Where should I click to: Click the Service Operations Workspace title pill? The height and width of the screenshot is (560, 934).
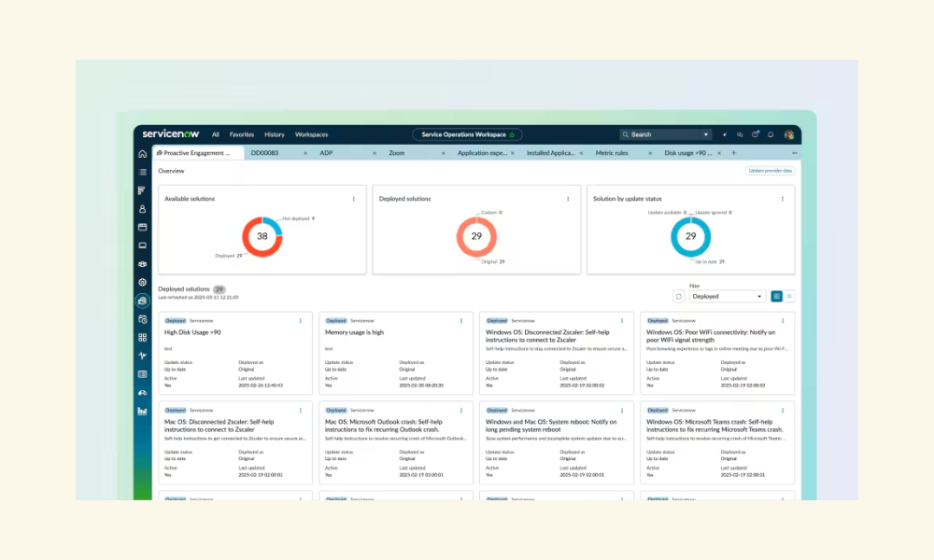(x=467, y=134)
